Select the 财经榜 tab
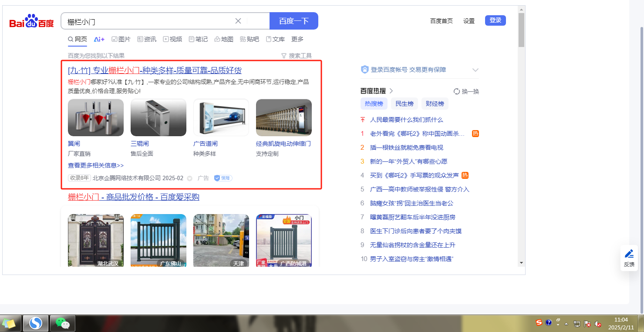The height and width of the screenshot is (332, 644). click(x=435, y=104)
